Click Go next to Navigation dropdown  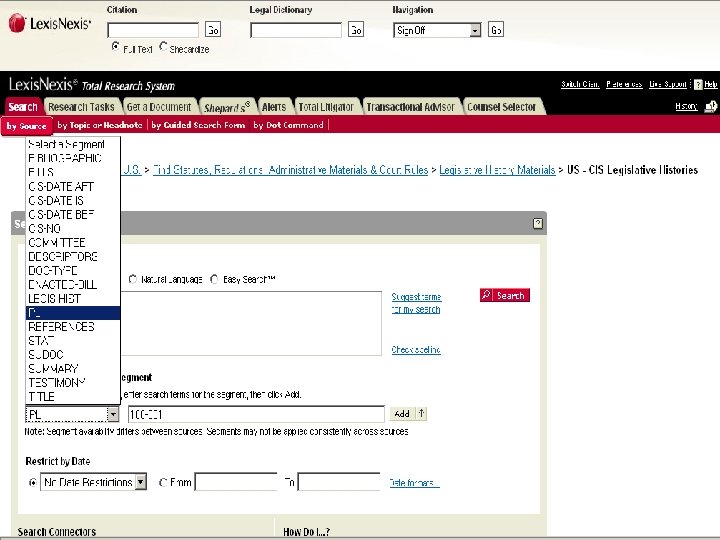point(496,30)
